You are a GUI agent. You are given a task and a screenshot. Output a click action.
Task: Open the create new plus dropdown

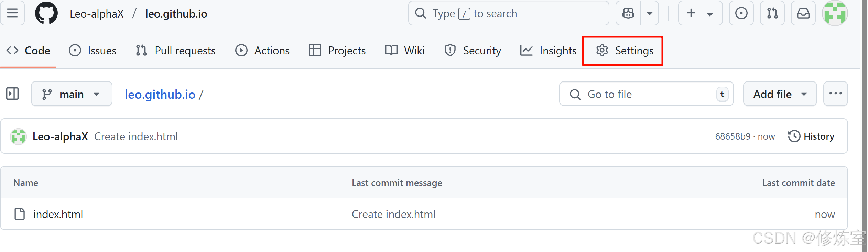point(699,13)
